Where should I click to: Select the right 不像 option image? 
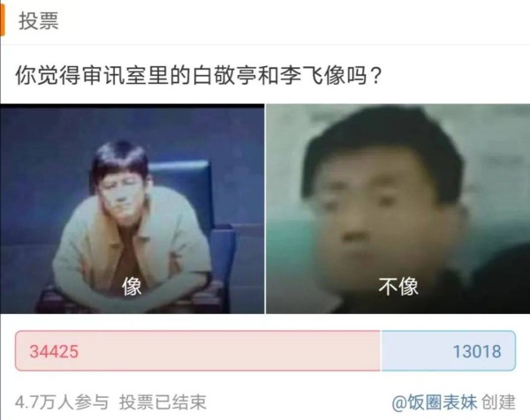398,208
